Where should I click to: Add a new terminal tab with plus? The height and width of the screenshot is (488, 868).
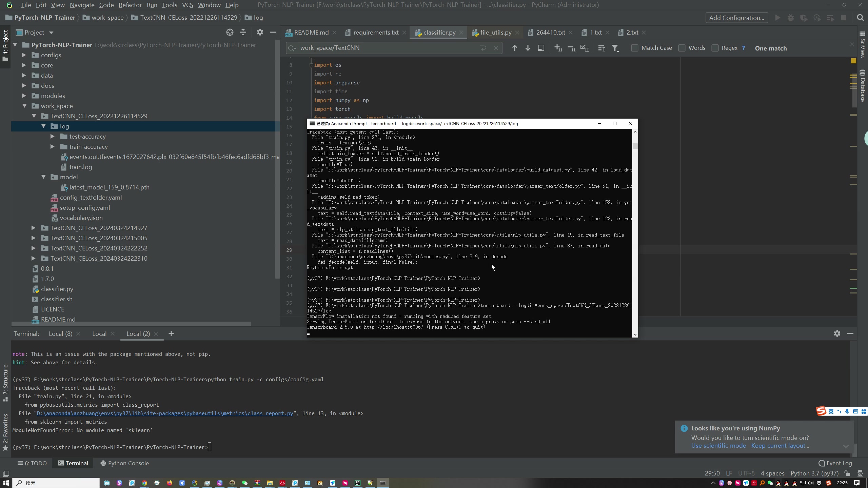pos(171,333)
